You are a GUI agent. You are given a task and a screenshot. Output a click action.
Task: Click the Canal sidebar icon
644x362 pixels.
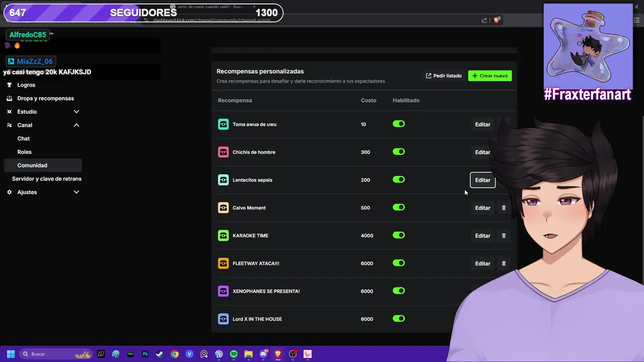pos(9,125)
